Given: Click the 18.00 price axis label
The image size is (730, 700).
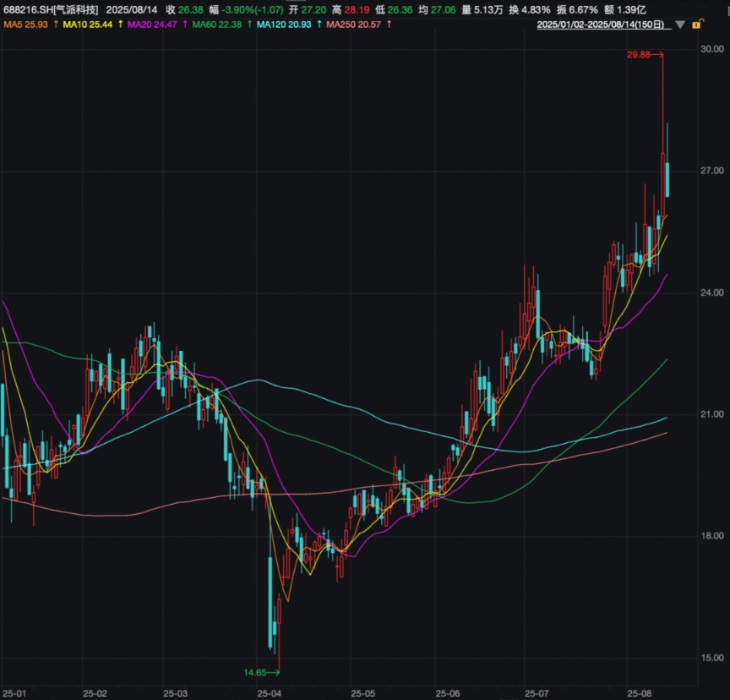Looking at the screenshot, I should (x=712, y=536).
